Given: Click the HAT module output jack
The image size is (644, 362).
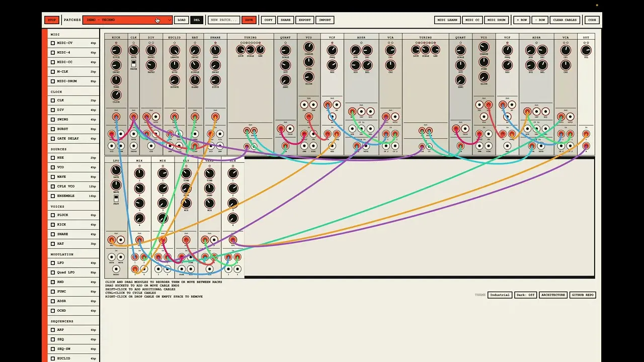Looking at the screenshot, I should (195, 117).
